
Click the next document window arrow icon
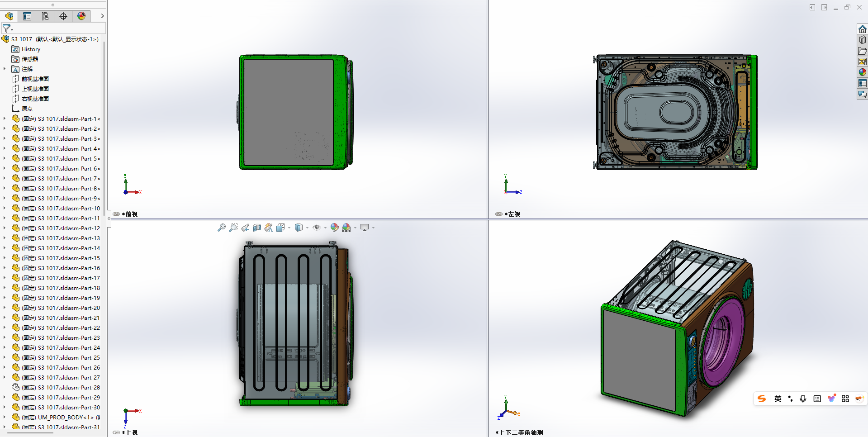pyautogui.click(x=824, y=7)
